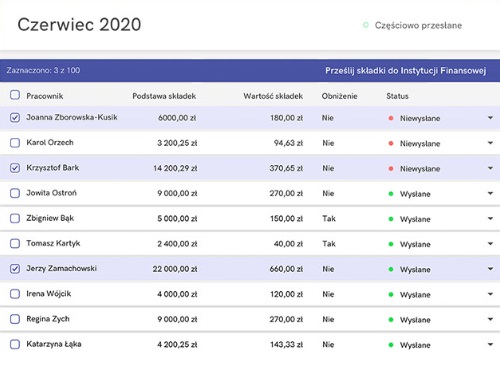This screenshot has width=500, height=368.
Task: Check the Jowita Ostroń checkbox
Action: pyautogui.click(x=15, y=193)
